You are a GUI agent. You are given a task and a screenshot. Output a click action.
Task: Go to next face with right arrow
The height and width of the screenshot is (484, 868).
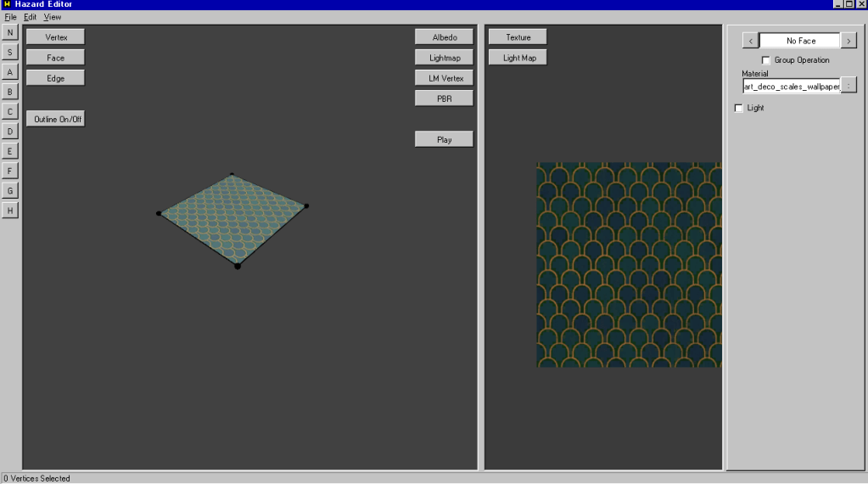coord(848,41)
